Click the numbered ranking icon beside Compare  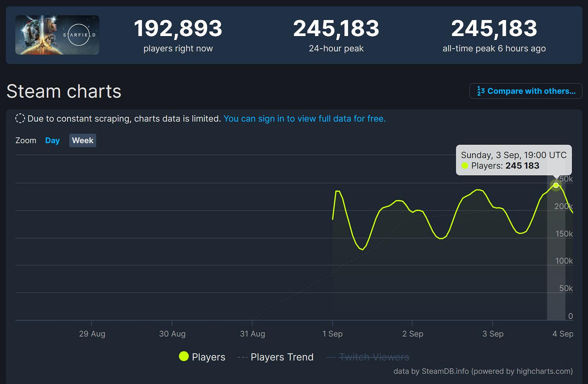coord(481,91)
